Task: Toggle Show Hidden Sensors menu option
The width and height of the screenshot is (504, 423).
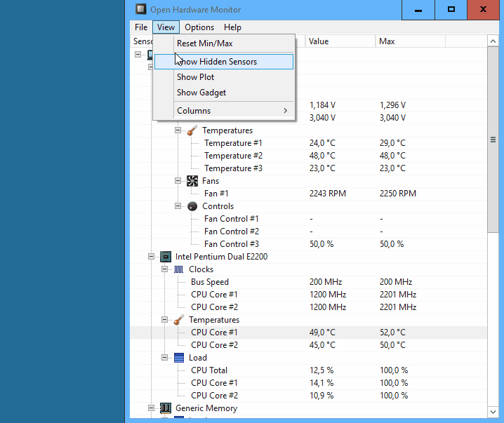Action: (224, 62)
